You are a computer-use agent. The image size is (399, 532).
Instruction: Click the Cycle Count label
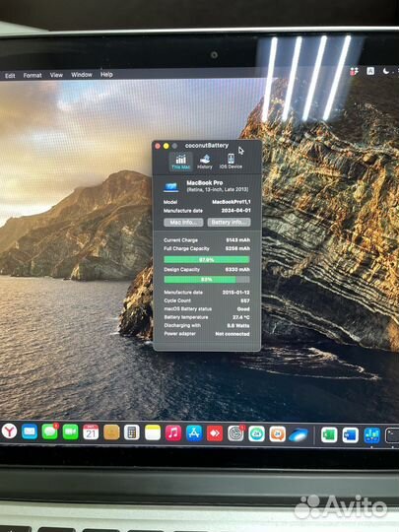click(x=177, y=300)
